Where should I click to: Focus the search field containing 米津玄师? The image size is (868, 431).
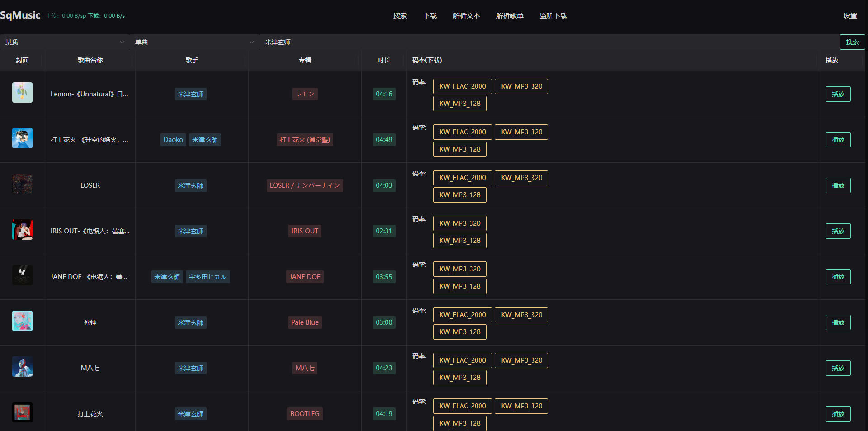point(542,42)
